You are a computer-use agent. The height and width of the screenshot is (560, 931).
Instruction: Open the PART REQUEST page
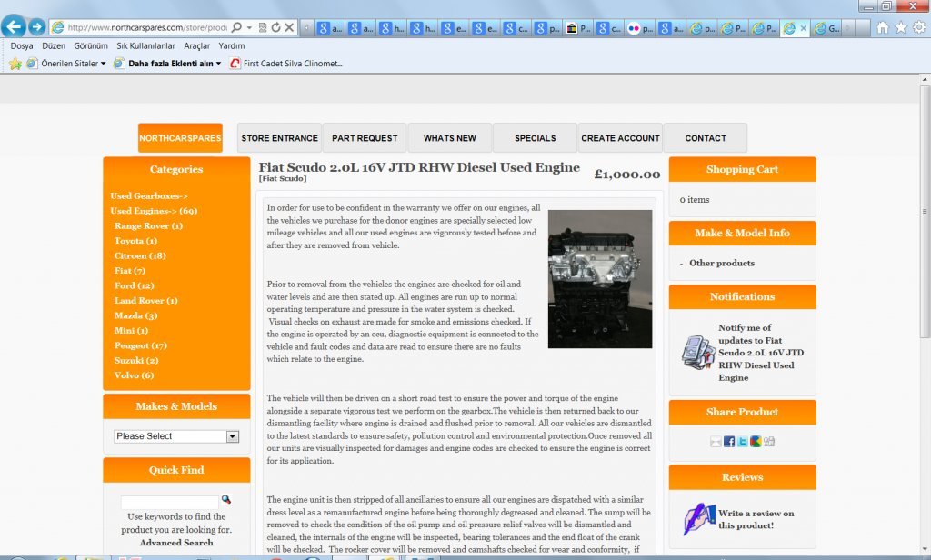(x=365, y=138)
